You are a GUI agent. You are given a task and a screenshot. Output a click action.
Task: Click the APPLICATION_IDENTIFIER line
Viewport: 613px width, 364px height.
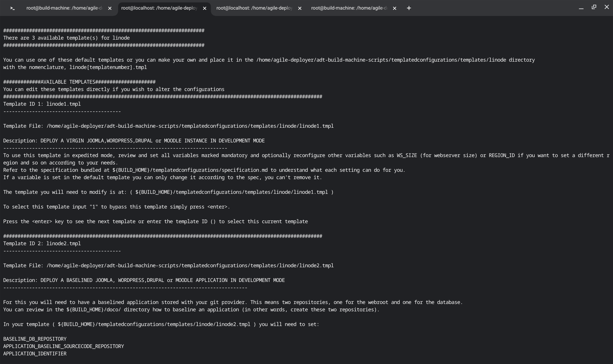tap(35, 354)
